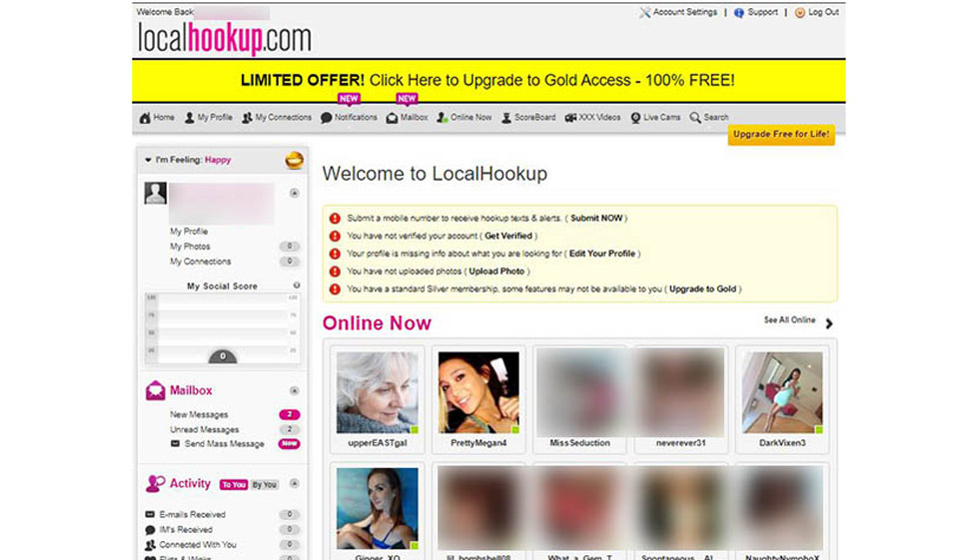
Task: Open My Connections in sidebar list
Action: point(201,262)
